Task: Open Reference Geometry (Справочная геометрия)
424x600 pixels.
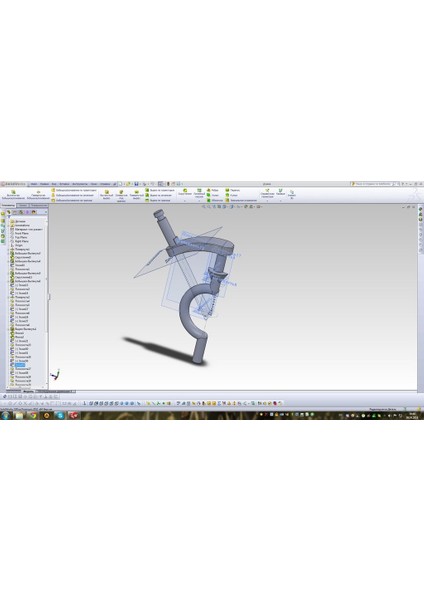Action: click(267, 193)
